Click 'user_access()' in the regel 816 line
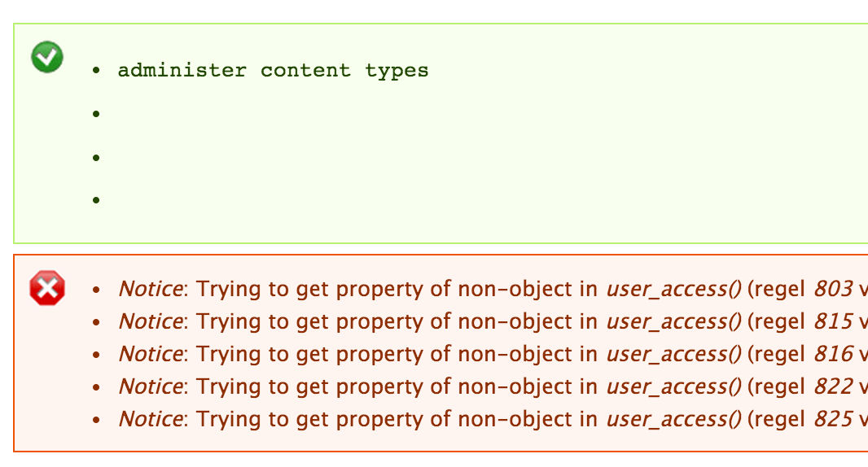This screenshot has height=467, width=868. [x=673, y=354]
